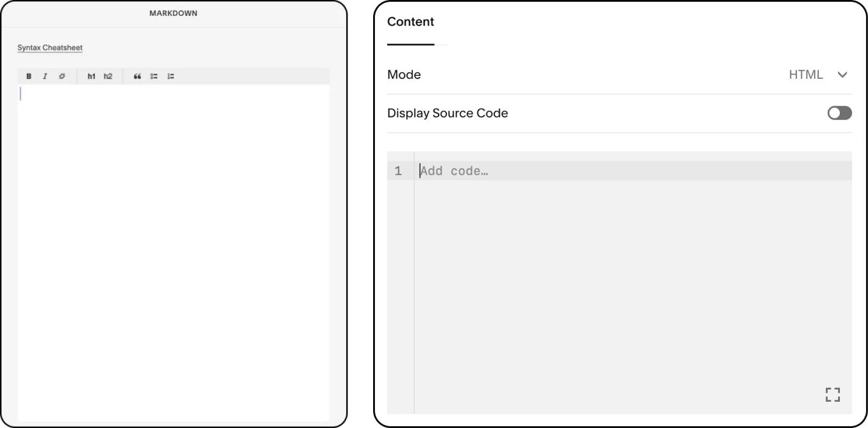
Task: Apply h2 heading in Markdown toolbar
Action: point(108,76)
